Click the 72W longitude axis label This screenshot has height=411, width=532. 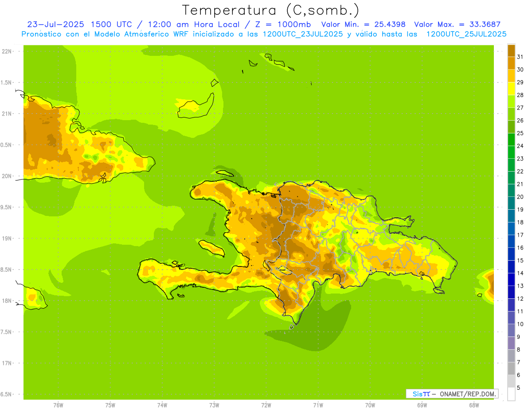point(266,405)
